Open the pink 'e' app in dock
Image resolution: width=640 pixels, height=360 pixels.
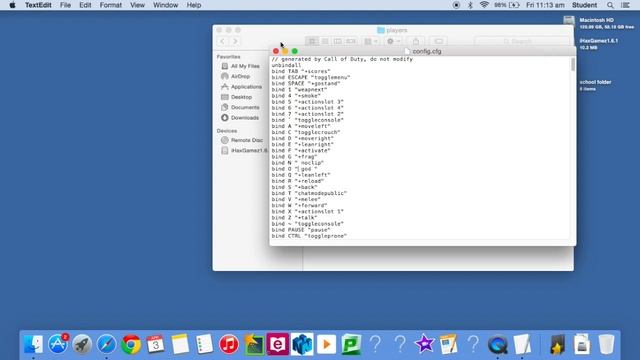[278, 344]
